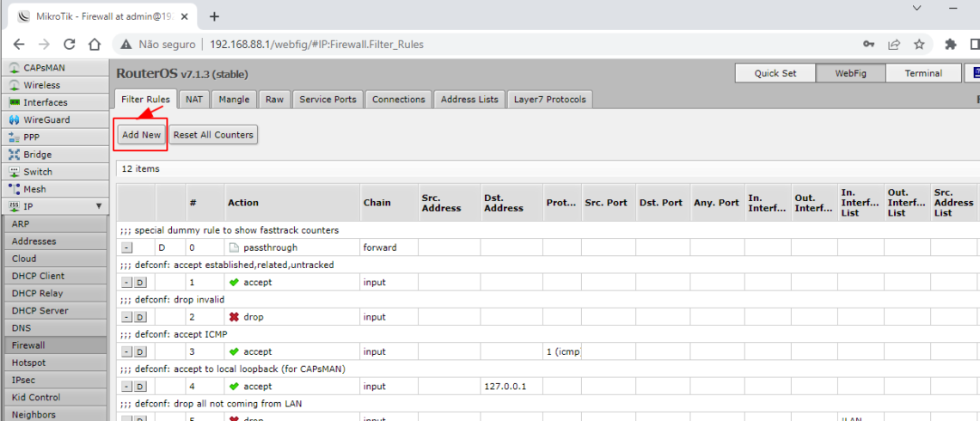Click accept icon in rule 4
This screenshot has width=980, height=421.
pos(235,386)
